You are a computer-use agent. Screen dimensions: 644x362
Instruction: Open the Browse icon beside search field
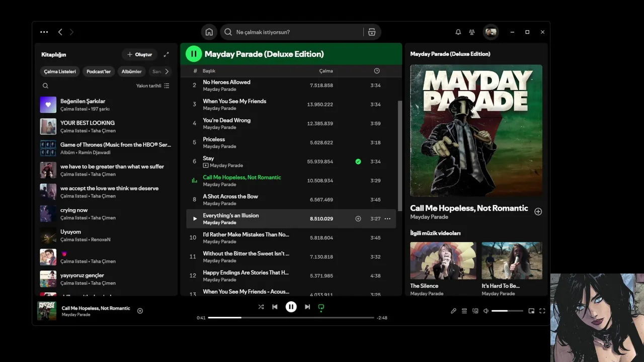point(372,32)
